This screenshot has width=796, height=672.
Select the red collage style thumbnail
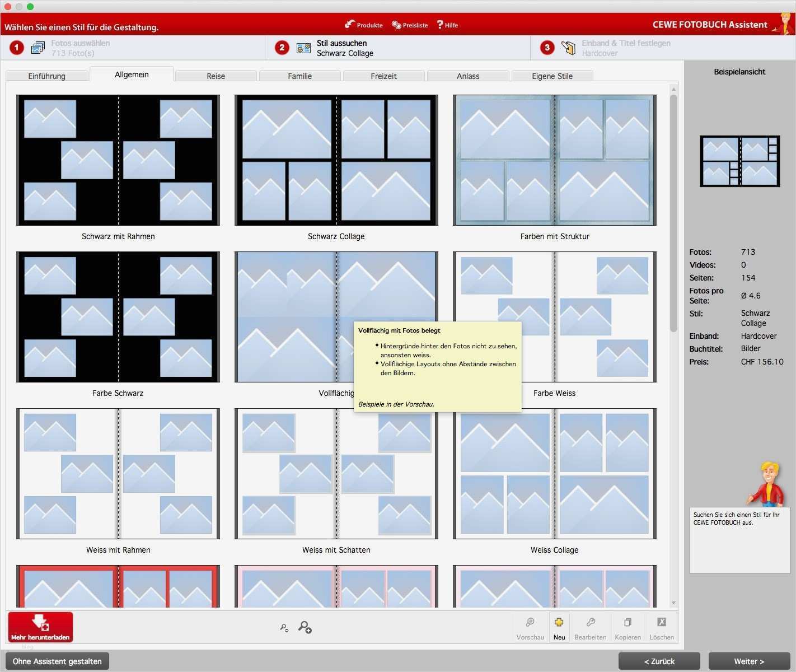click(118, 586)
